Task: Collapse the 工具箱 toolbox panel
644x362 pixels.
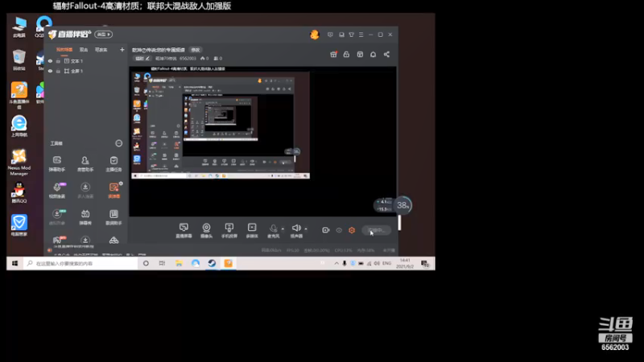Action: pos(118,143)
